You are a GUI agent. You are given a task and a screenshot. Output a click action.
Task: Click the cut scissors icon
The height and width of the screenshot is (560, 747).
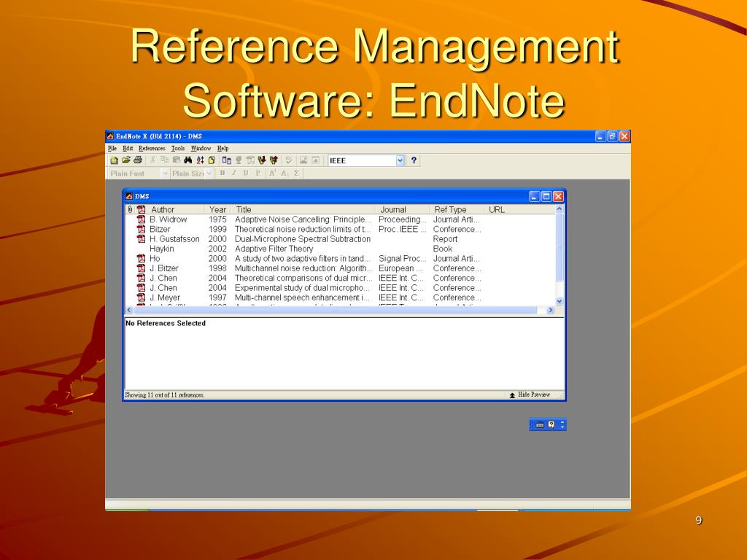153,160
